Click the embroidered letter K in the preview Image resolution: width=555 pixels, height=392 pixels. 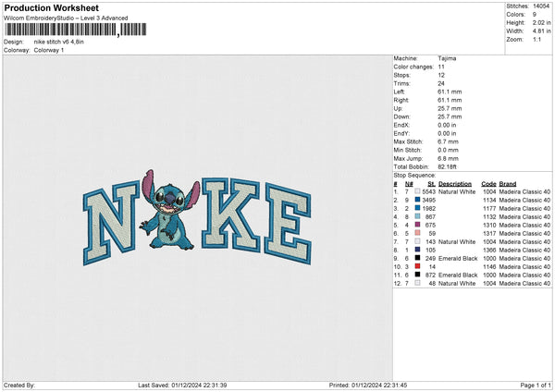[x=230, y=214]
